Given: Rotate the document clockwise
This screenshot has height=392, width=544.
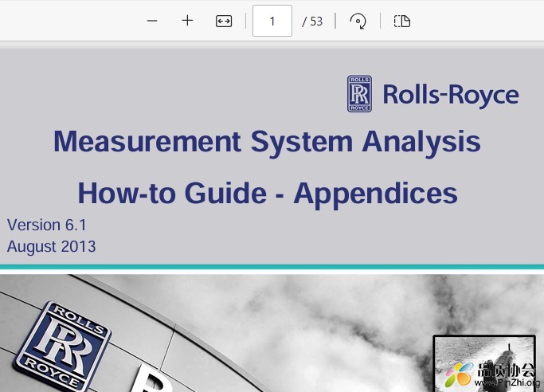Looking at the screenshot, I should 358,22.
